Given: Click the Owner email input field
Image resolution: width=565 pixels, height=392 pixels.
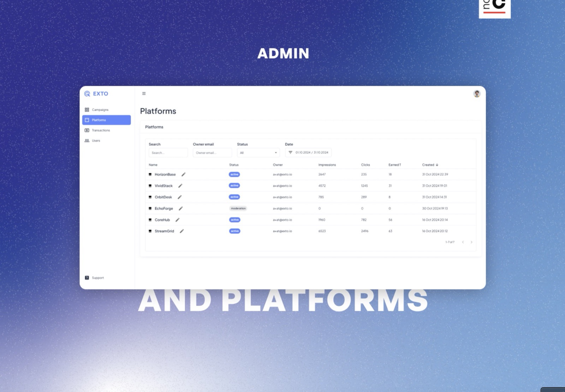Looking at the screenshot, I should click(212, 153).
